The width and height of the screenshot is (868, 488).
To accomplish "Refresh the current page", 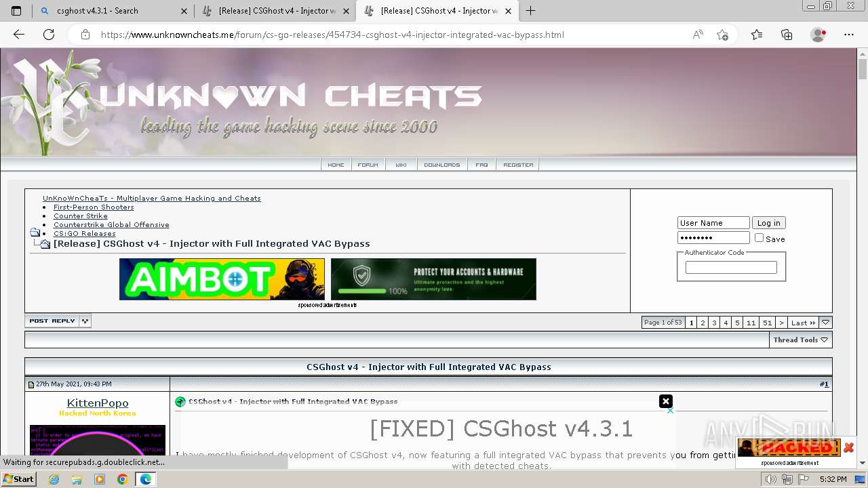I will click(x=49, y=35).
